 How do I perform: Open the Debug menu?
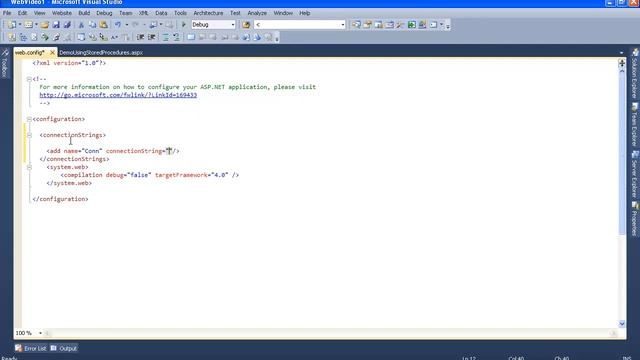(104, 13)
